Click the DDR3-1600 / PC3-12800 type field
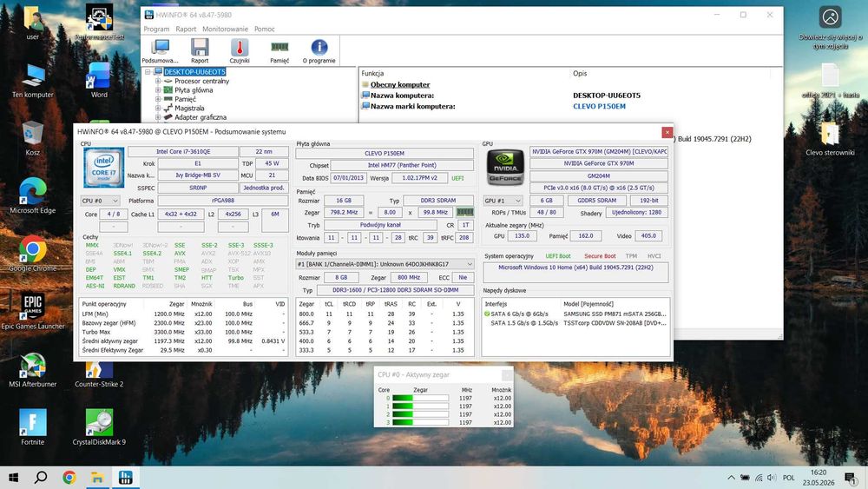Viewport: 868px width, 489px height. tap(395, 290)
